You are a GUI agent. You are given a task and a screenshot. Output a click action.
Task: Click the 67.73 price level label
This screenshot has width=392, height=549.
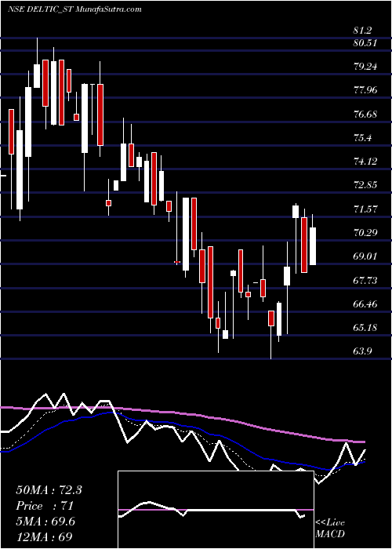point(365,281)
